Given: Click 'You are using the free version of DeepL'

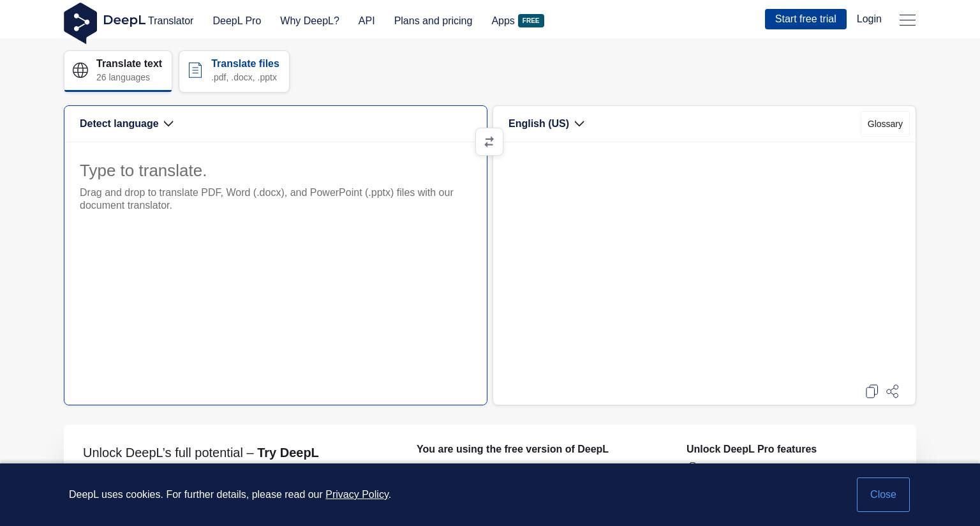Looking at the screenshot, I should pos(512,449).
